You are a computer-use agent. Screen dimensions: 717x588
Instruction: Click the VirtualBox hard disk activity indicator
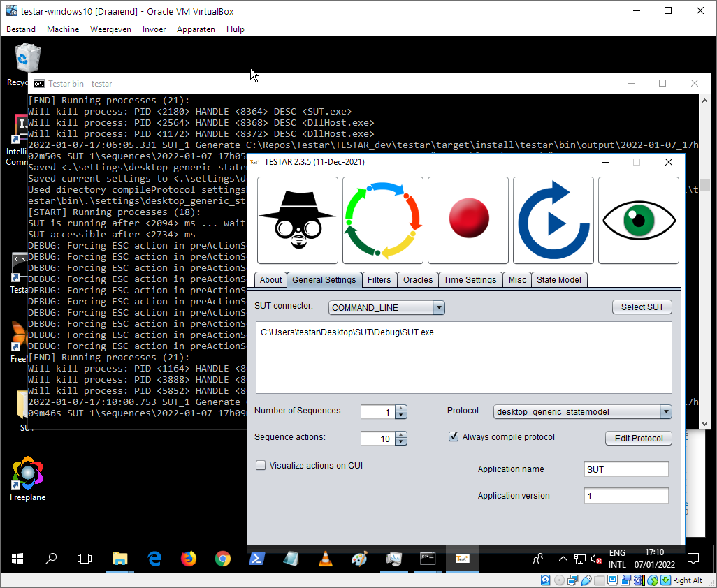[x=546, y=580]
